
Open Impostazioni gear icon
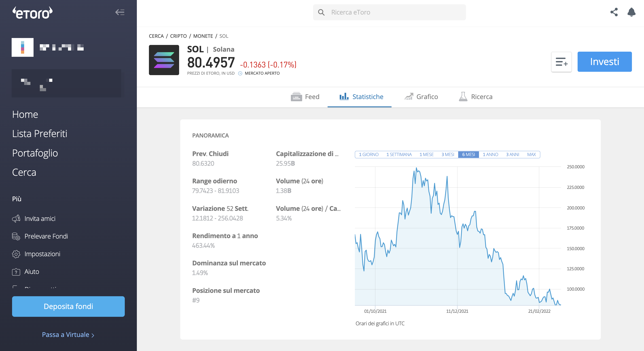(x=16, y=254)
